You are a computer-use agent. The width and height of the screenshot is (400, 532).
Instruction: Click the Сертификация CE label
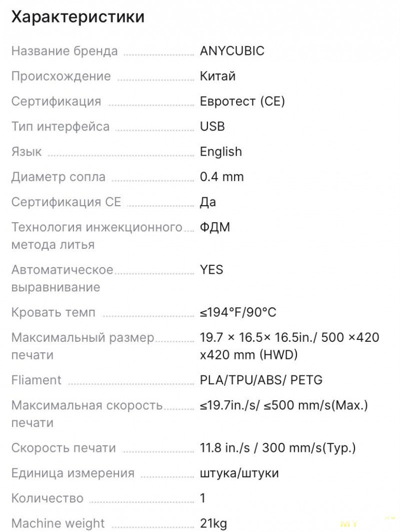66,202
